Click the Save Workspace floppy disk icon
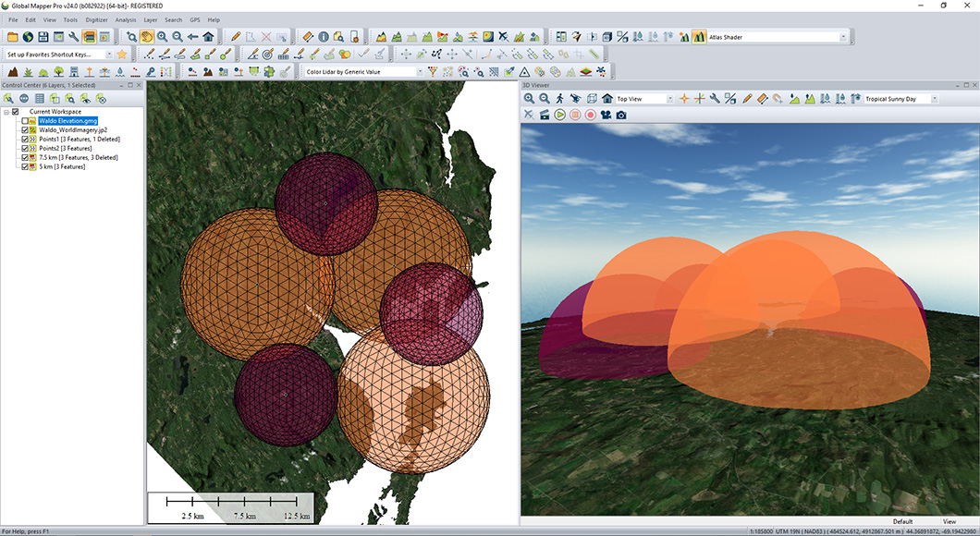Viewport: 980px width, 536px height. [43, 37]
